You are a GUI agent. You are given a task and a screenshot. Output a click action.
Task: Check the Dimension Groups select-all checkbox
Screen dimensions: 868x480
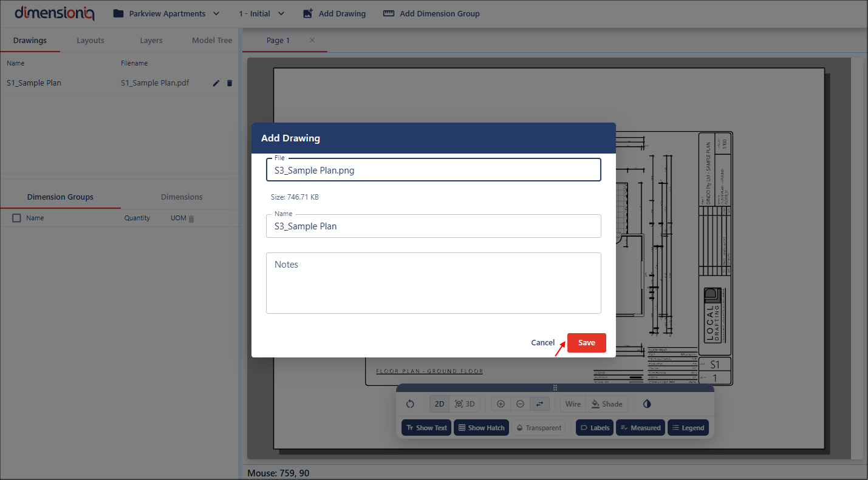(16, 218)
